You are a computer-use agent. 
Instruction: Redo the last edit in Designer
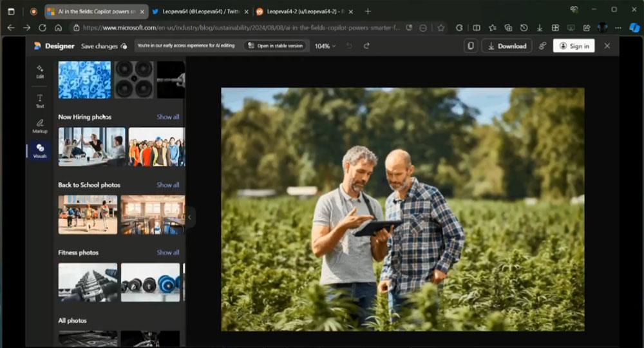tap(366, 46)
